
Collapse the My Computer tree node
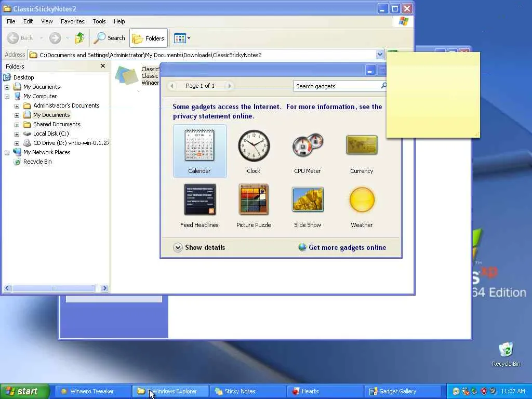click(x=7, y=97)
